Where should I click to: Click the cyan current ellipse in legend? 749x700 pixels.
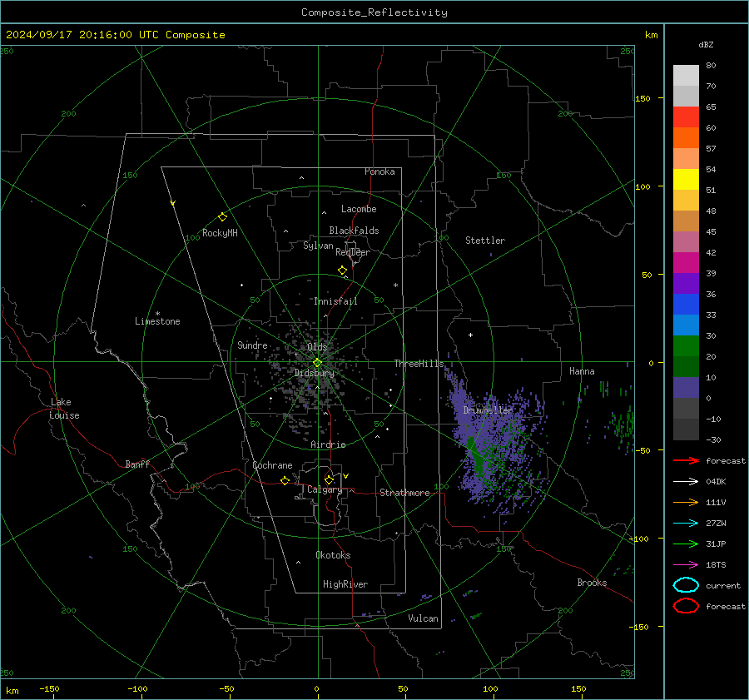pyautogui.click(x=686, y=585)
